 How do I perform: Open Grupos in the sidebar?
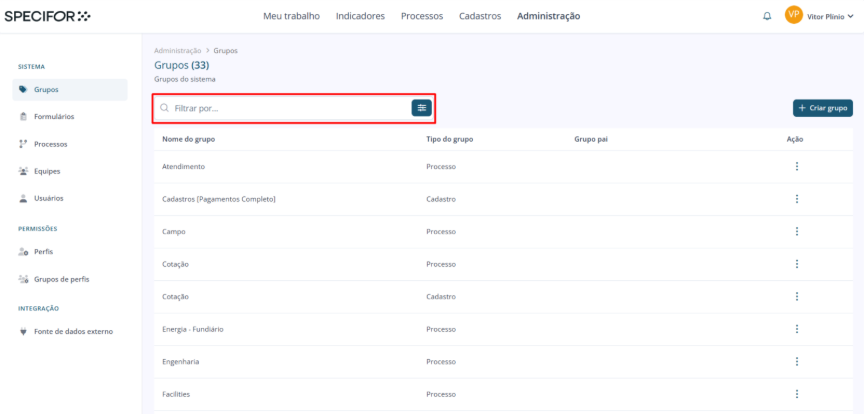click(69, 89)
